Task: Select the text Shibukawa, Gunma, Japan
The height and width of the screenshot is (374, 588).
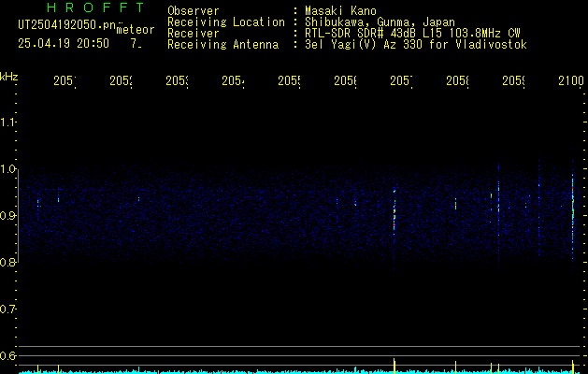Action: 380,22
